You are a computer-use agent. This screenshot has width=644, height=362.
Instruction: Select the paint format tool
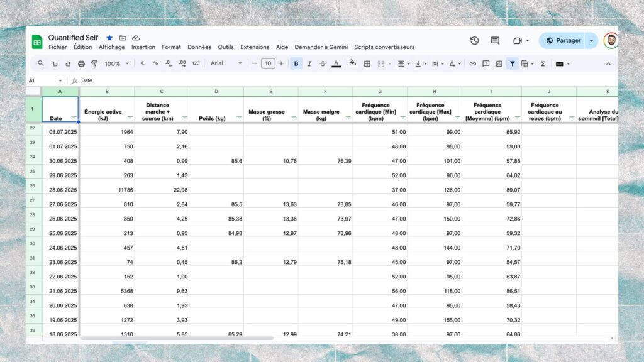click(x=94, y=63)
